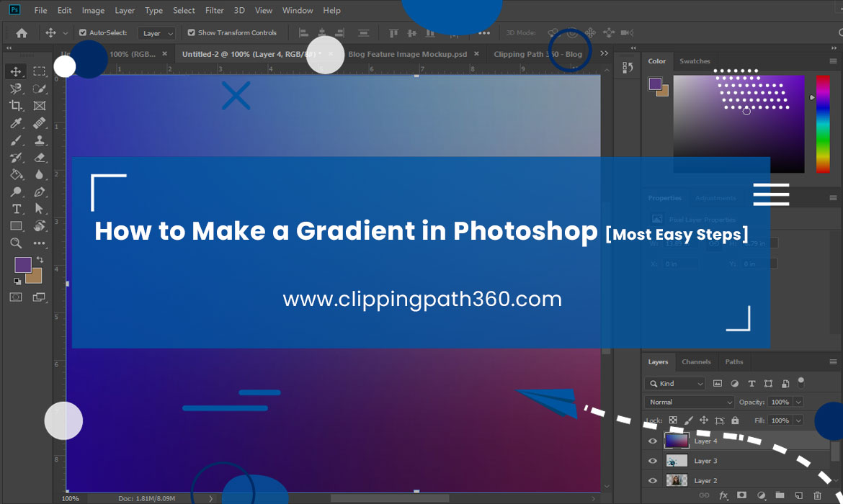Screen dimensions: 843x504
Task: Align left edges in options bar
Action: point(304,33)
